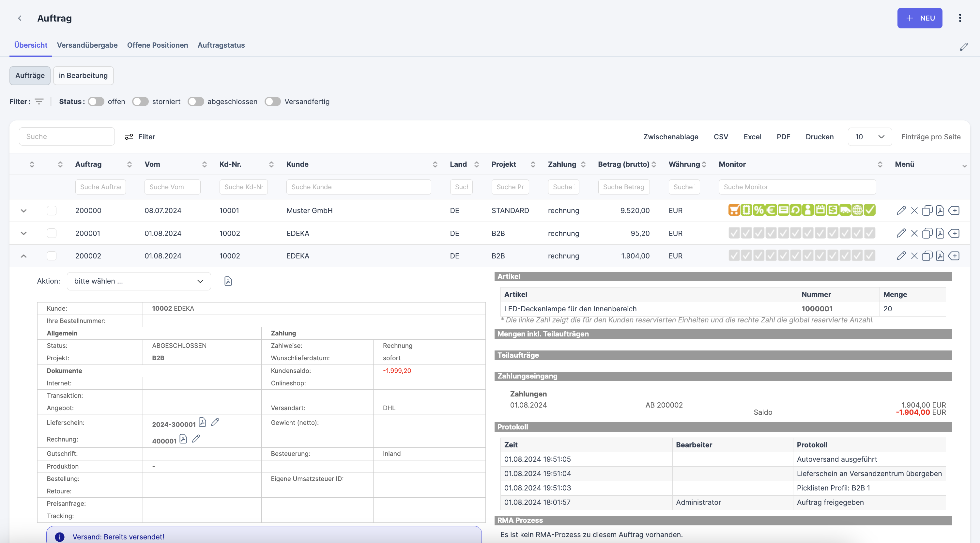The height and width of the screenshot is (543, 980).
Task: Click edit pencil beside Rechnung 400001
Action: (196, 439)
